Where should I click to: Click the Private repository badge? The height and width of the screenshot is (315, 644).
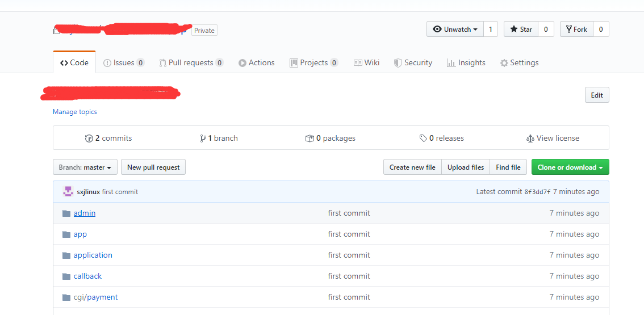click(204, 31)
